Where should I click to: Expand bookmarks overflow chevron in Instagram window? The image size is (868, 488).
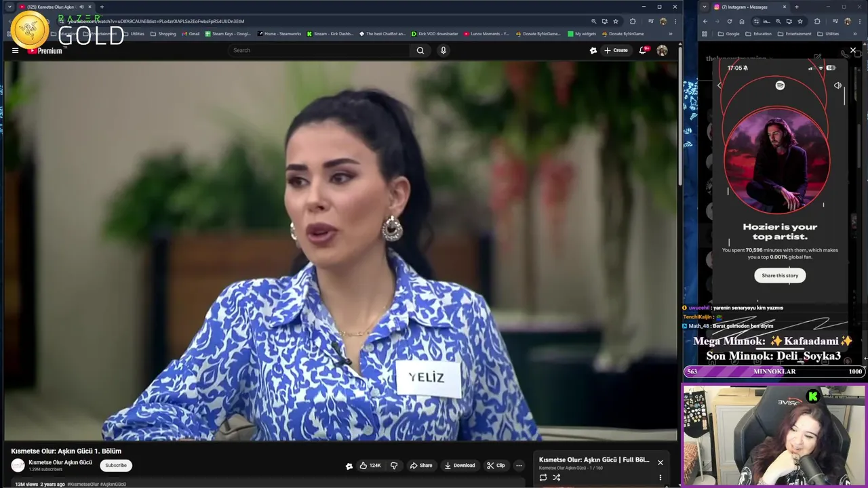[856, 34]
